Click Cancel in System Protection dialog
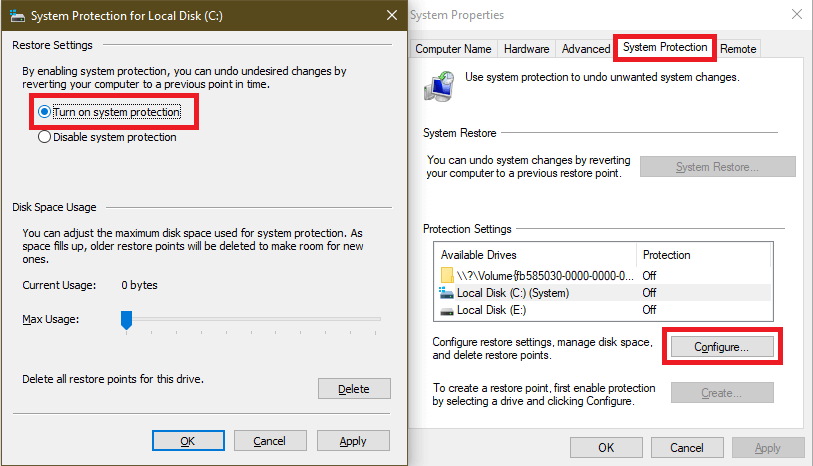Viewport: 813px width, 466px height. coord(270,441)
